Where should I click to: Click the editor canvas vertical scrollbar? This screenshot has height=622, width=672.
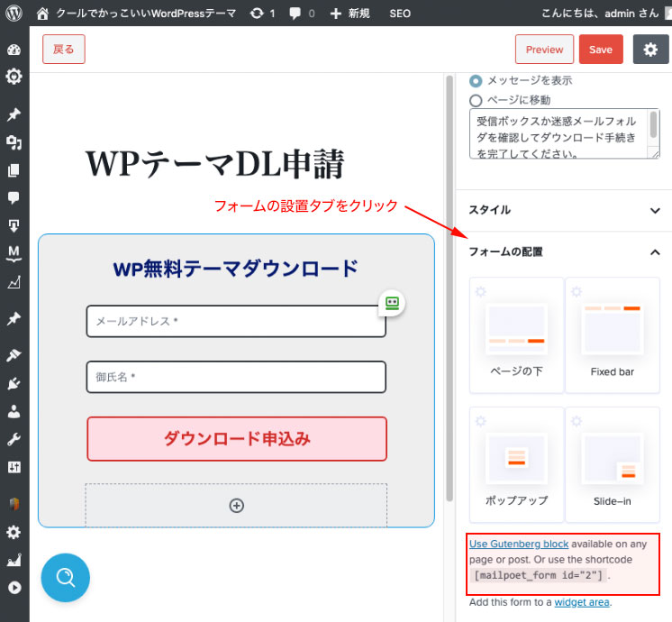pos(450,288)
